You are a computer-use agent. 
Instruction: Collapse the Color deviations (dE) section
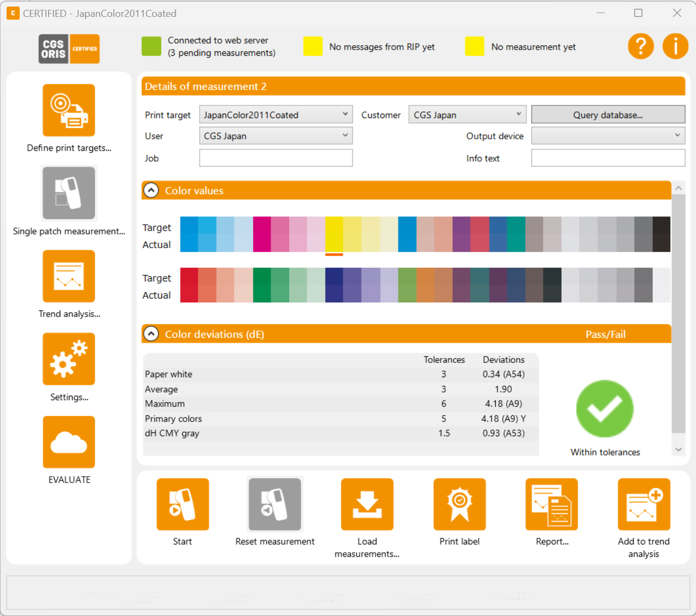click(x=151, y=334)
